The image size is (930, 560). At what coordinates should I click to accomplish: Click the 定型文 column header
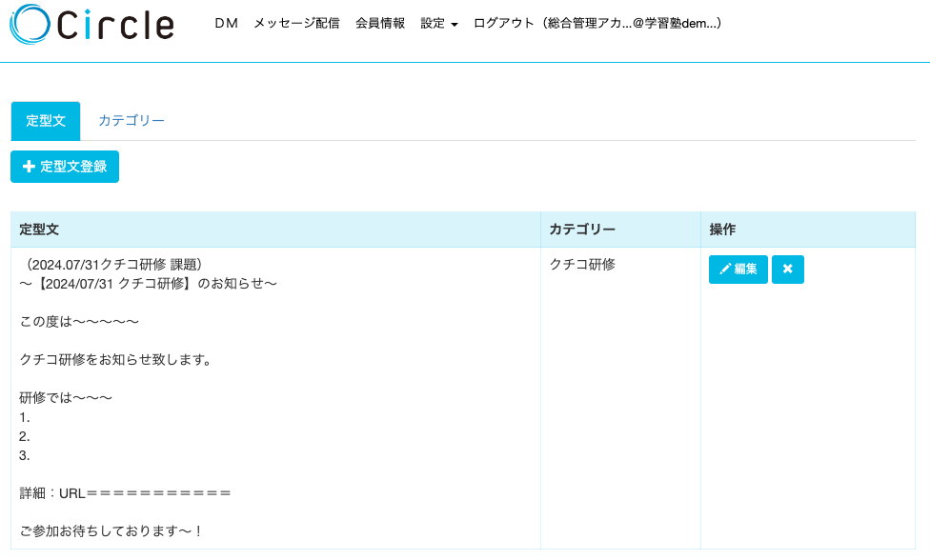[38, 230]
